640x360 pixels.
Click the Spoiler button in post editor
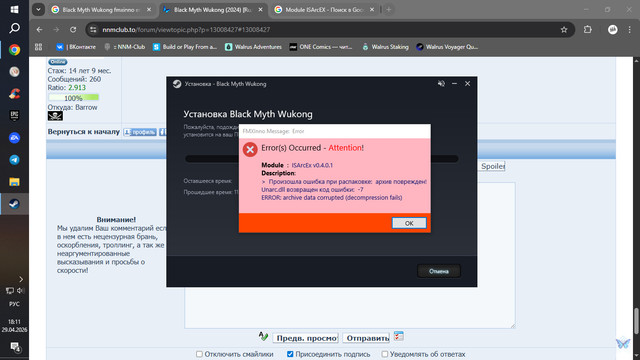tap(492, 166)
